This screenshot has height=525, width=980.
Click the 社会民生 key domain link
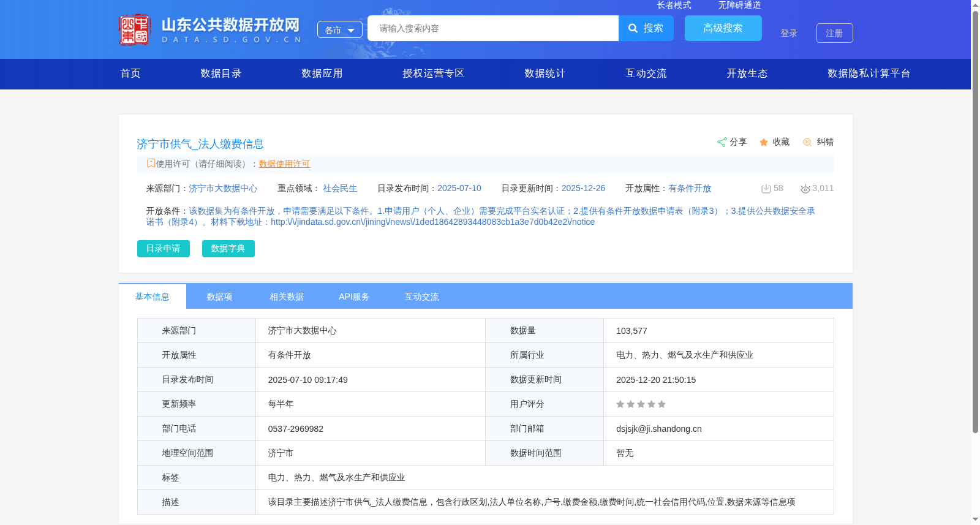340,189
